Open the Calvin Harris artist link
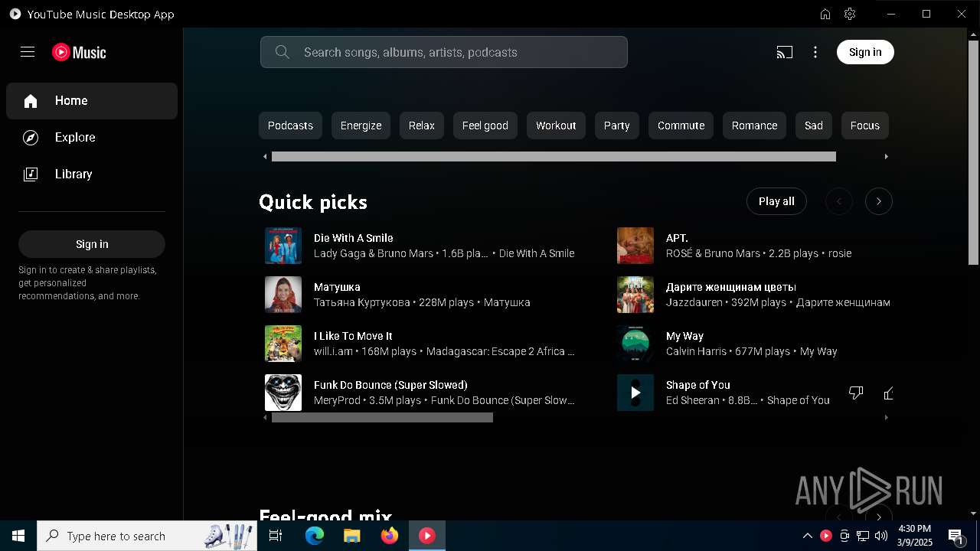 [x=697, y=351]
